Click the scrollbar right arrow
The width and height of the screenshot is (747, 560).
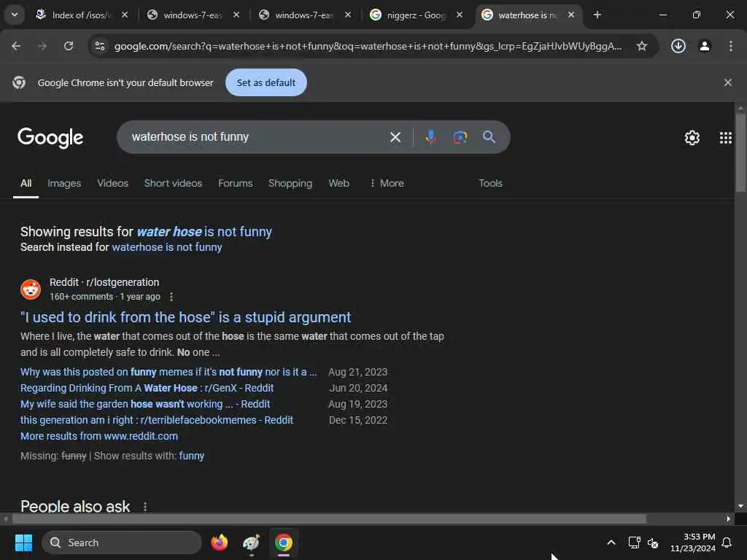tap(729, 518)
